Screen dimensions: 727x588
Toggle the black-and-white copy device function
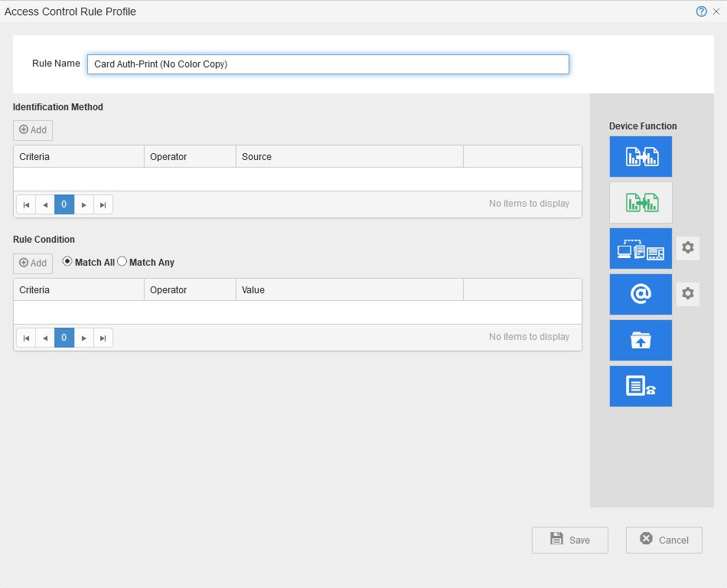(641, 157)
